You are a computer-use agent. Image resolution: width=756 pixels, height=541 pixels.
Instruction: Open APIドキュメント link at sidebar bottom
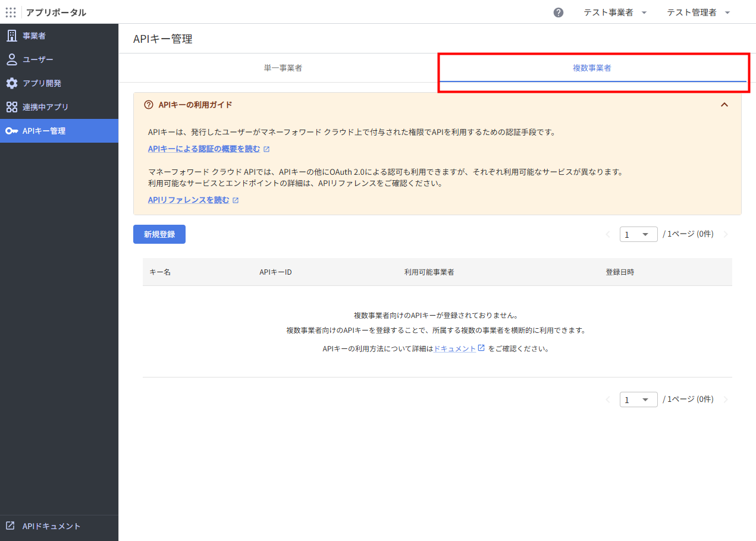coord(59,526)
